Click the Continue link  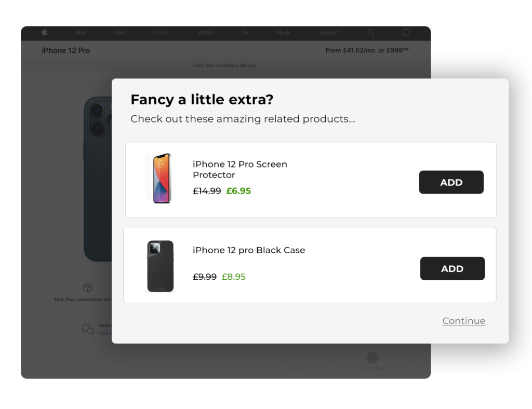point(463,321)
